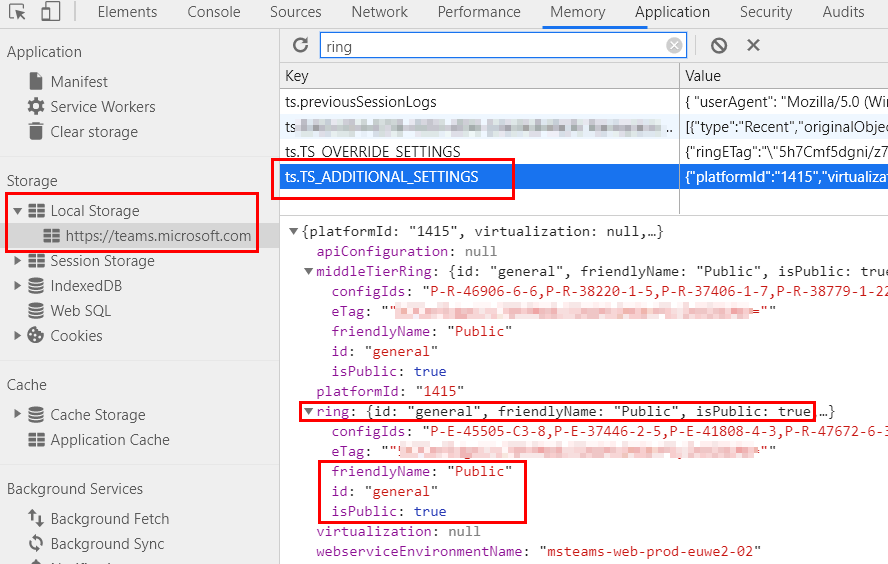
Task: Open Background Sync
Action: pyautogui.click(x=107, y=544)
